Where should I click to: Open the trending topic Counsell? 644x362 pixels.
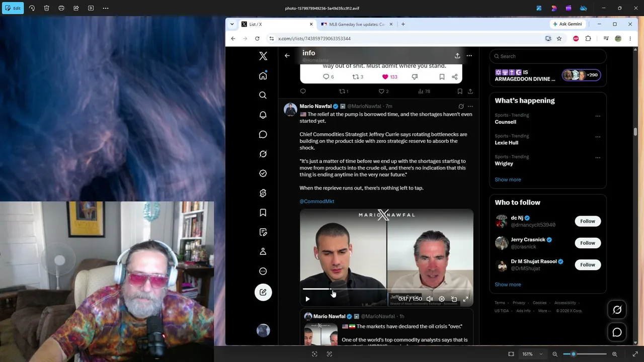pyautogui.click(x=506, y=122)
